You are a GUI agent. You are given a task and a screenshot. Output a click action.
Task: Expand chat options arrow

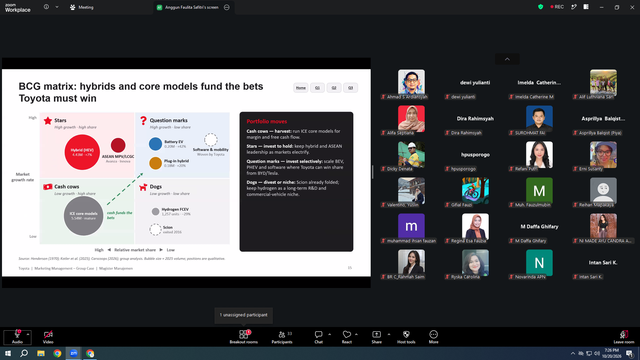pos(329,334)
